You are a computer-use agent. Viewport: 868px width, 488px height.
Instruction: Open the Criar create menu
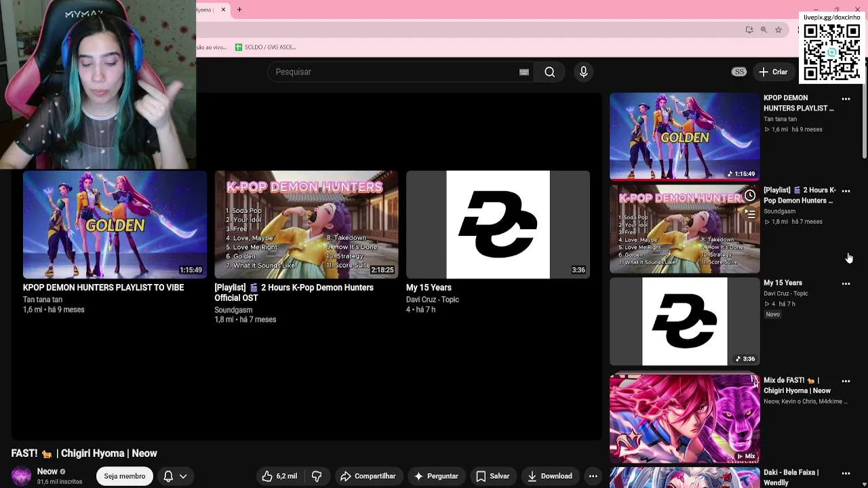(773, 72)
